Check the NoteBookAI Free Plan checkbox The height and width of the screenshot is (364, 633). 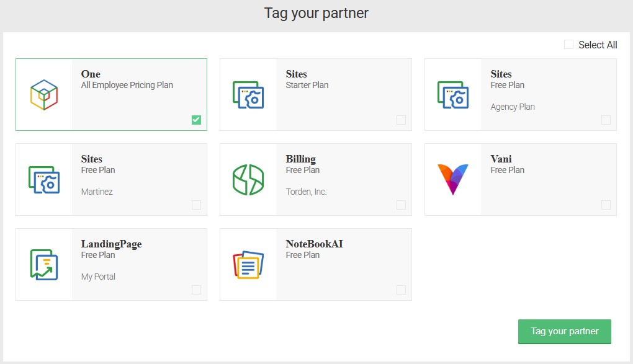coord(401,290)
